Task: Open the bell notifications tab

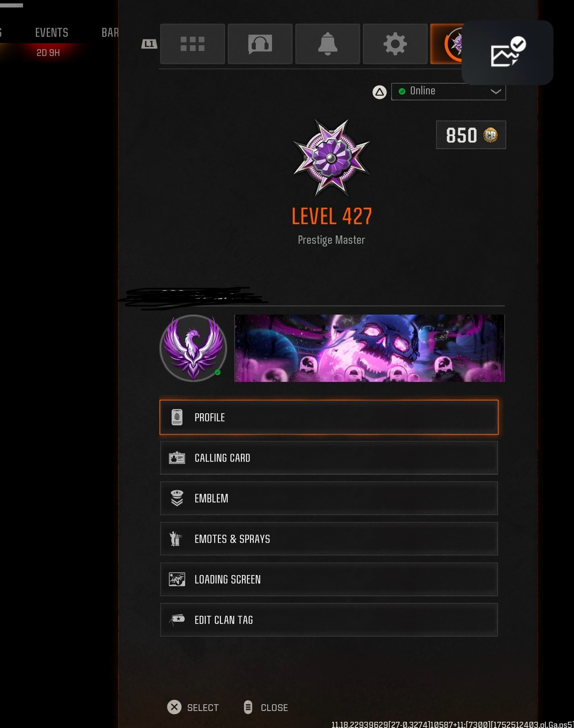Action: 327,44
